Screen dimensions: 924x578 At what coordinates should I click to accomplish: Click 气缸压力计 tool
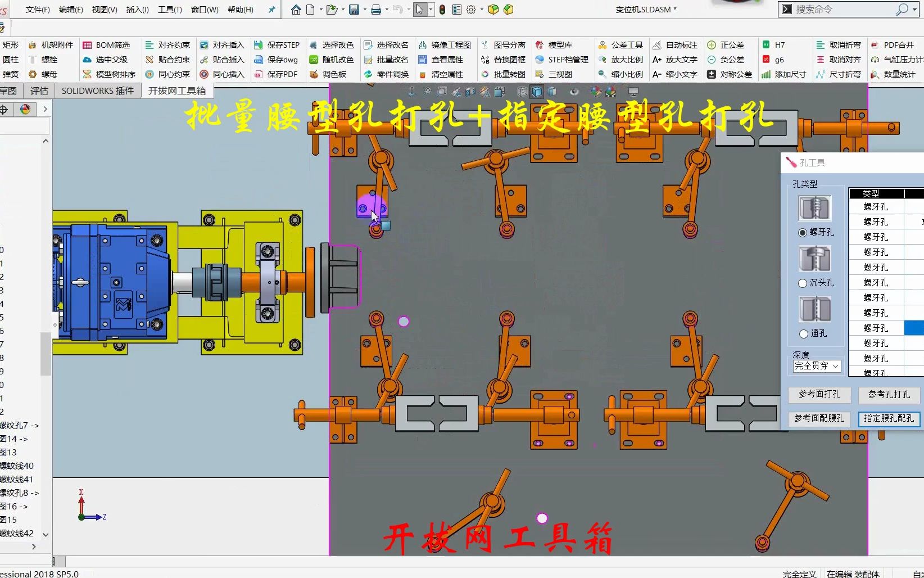[x=897, y=60]
